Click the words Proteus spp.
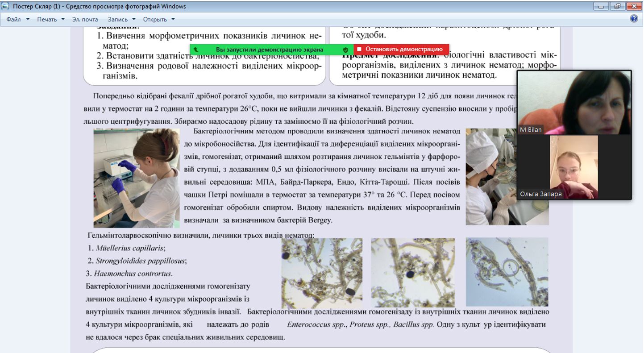 pyautogui.click(x=370, y=324)
